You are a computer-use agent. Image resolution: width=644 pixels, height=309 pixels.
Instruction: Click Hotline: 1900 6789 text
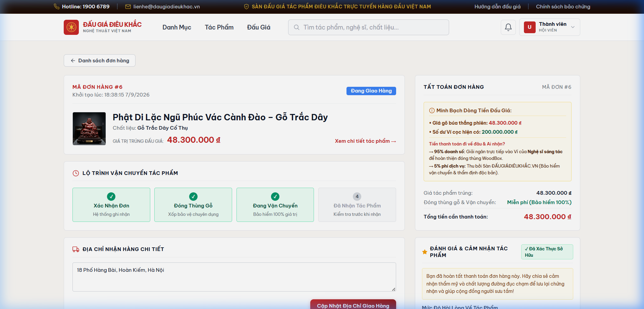(x=86, y=7)
